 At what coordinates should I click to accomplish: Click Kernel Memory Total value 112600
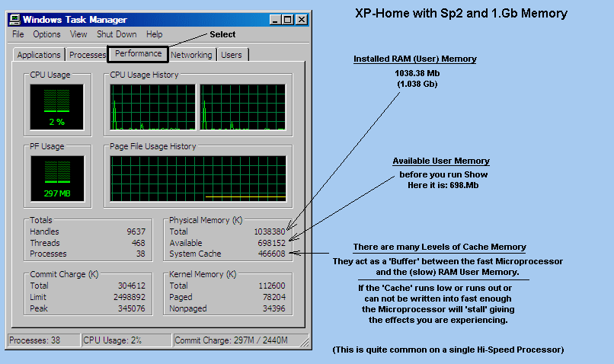pos(272,286)
